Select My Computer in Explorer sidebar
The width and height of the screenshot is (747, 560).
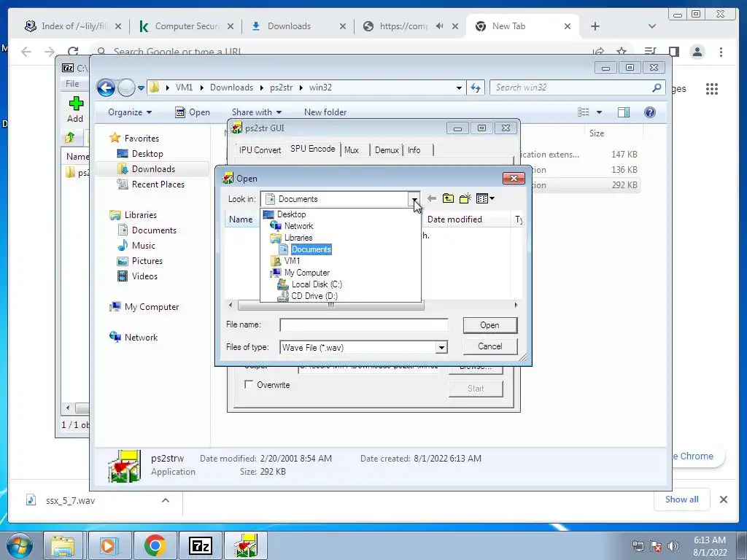(x=152, y=307)
